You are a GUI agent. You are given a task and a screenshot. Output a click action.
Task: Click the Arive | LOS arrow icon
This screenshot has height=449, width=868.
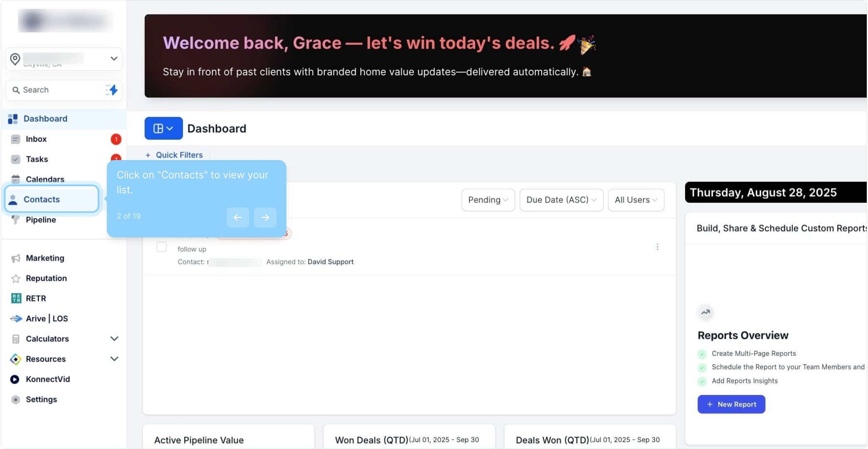coord(16,318)
